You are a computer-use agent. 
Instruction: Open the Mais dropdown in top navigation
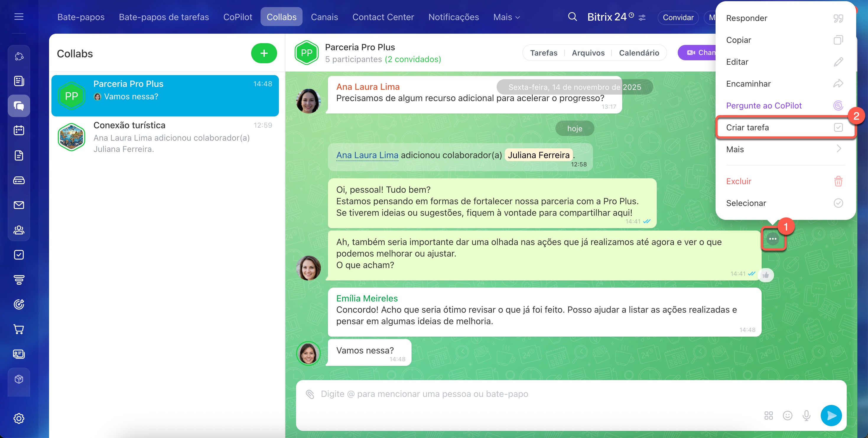point(506,17)
